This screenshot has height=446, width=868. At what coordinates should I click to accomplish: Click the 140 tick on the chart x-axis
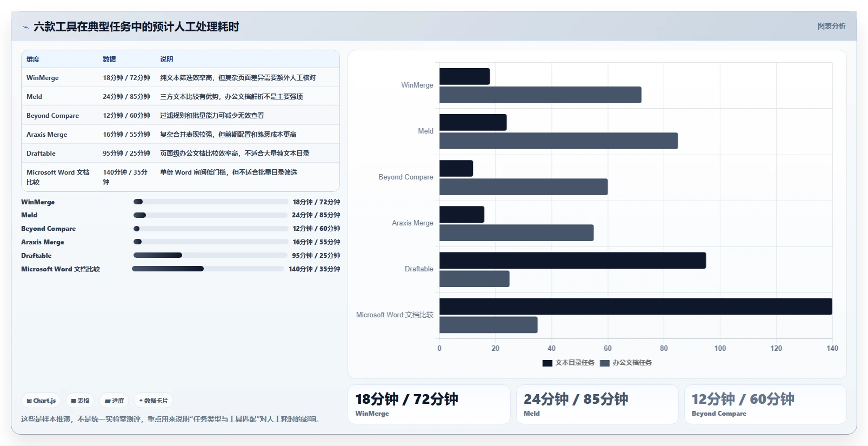pos(832,348)
